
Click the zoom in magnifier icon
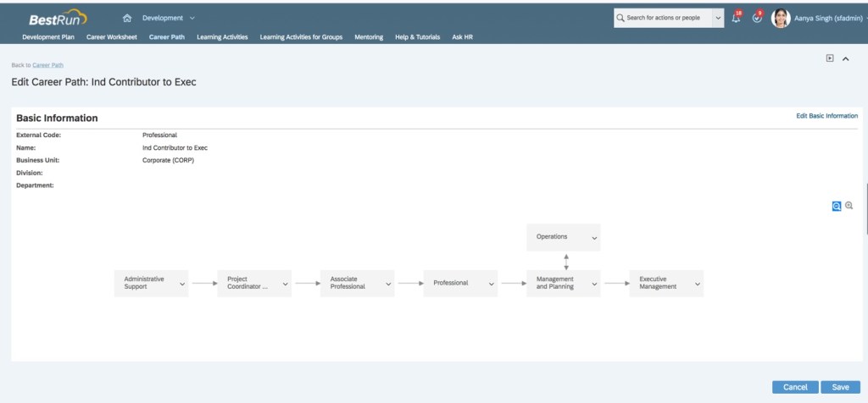coord(849,206)
